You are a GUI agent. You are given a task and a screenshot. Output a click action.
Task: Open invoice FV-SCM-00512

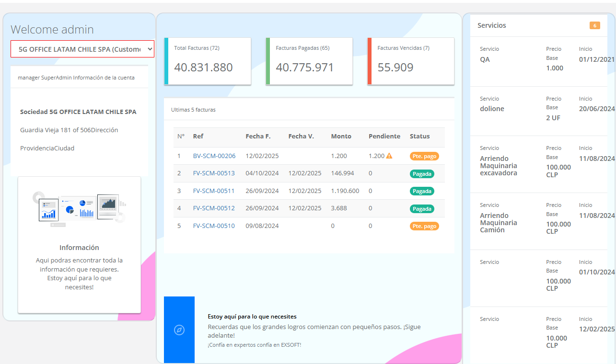[x=214, y=208]
